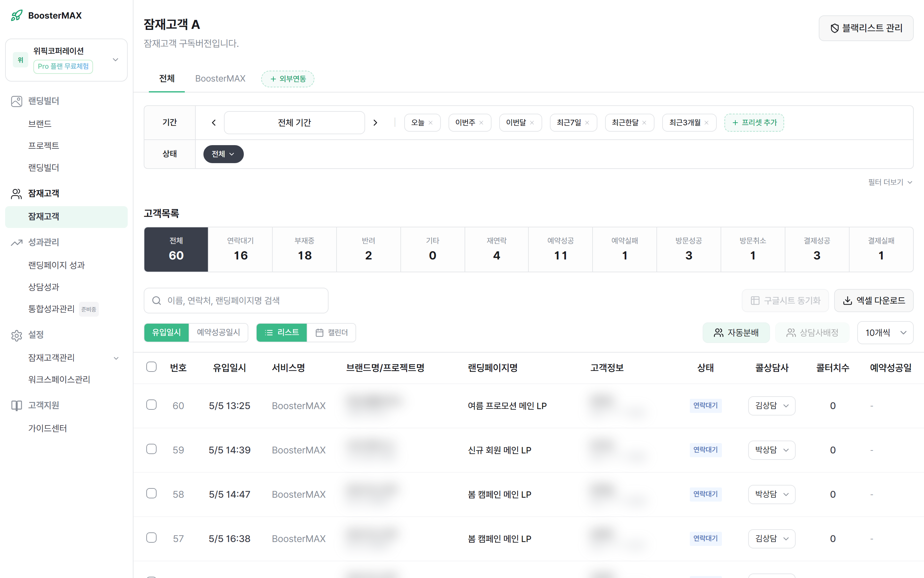Filter list by 방문성공 3

[x=689, y=250]
